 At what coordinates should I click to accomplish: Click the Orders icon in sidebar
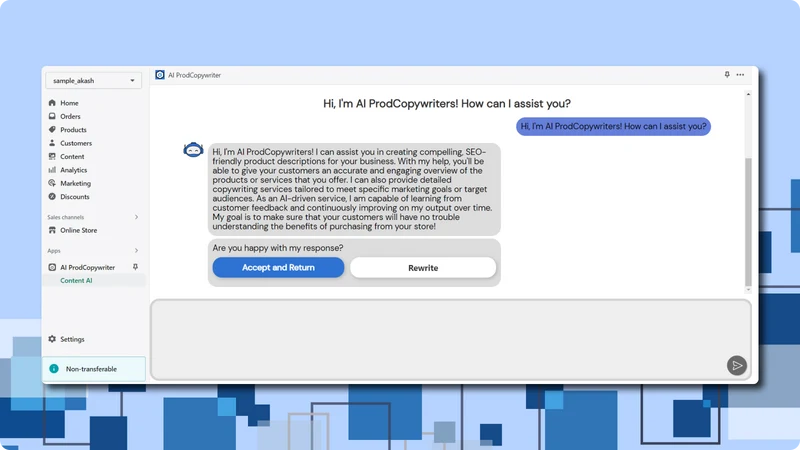click(x=52, y=116)
